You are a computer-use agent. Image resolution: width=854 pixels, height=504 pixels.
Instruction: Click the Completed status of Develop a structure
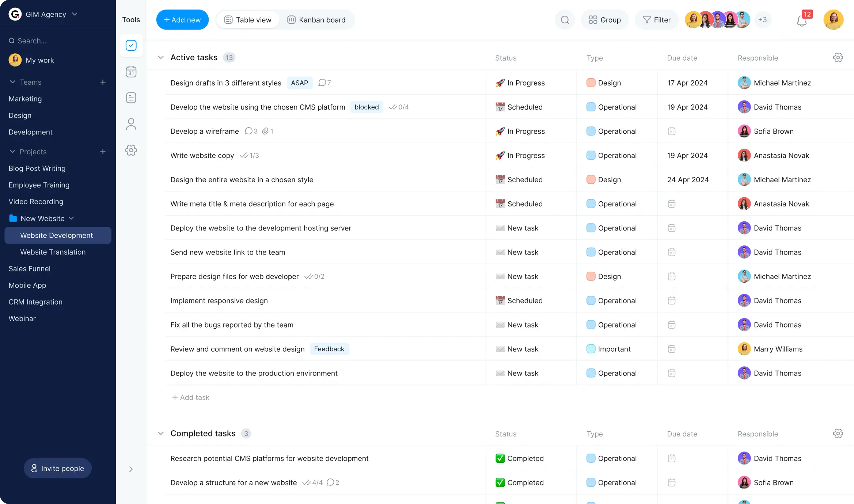pyautogui.click(x=519, y=482)
